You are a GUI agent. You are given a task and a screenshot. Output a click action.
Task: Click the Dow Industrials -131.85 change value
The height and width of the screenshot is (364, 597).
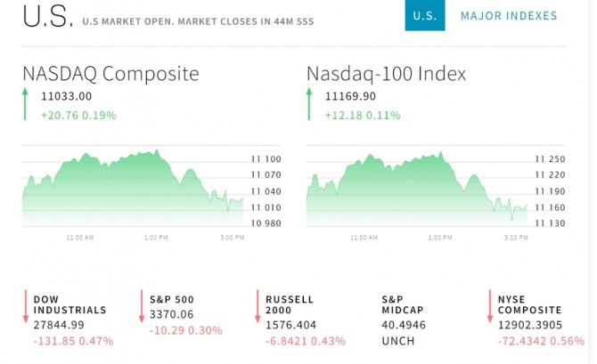pyautogui.click(x=54, y=341)
